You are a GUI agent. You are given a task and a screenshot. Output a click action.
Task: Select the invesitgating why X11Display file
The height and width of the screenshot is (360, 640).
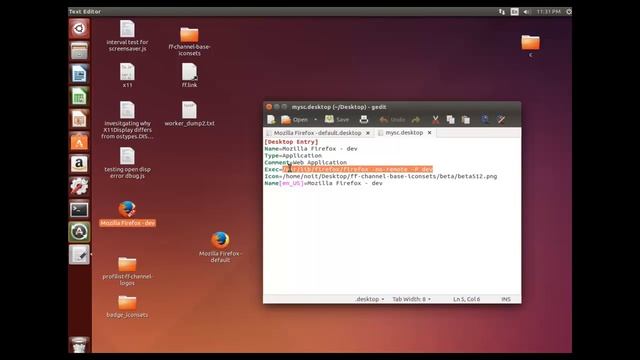(x=127, y=120)
